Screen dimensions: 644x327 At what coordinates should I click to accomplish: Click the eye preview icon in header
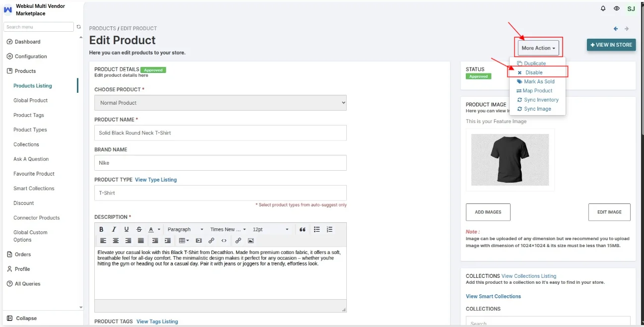click(617, 8)
